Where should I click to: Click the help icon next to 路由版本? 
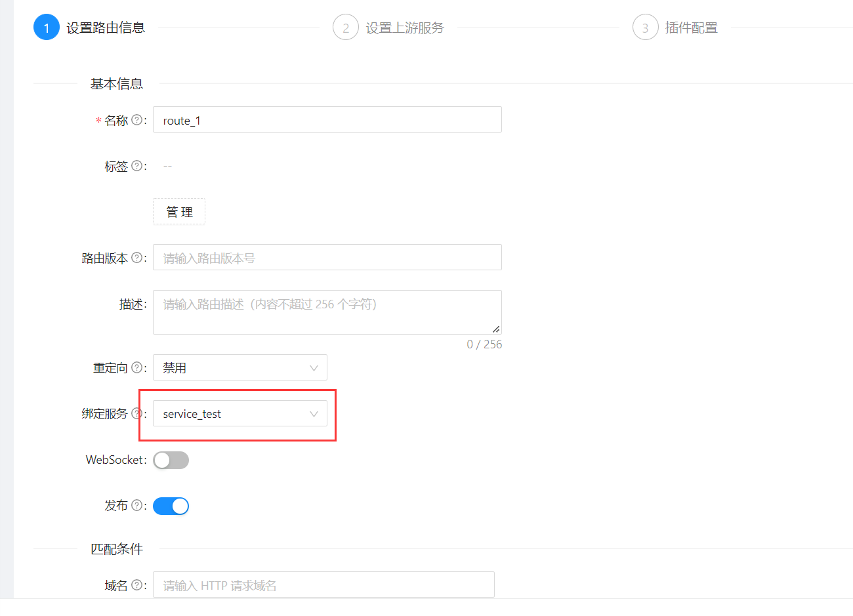pos(136,258)
